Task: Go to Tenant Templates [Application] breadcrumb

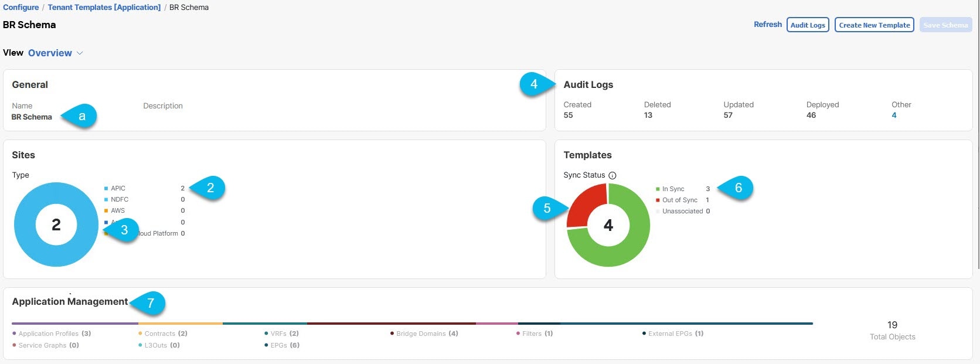Action: 104,8
